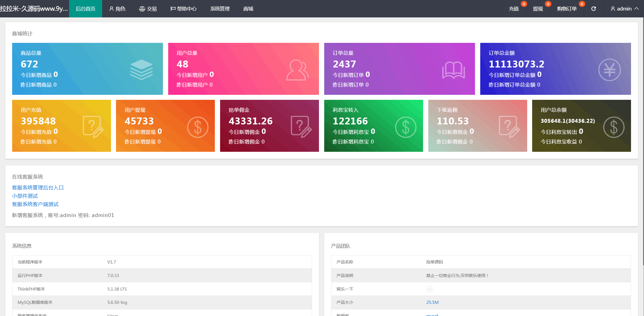Click the 25.5M product size link
The height and width of the screenshot is (316, 644).
[x=432, y=302]
